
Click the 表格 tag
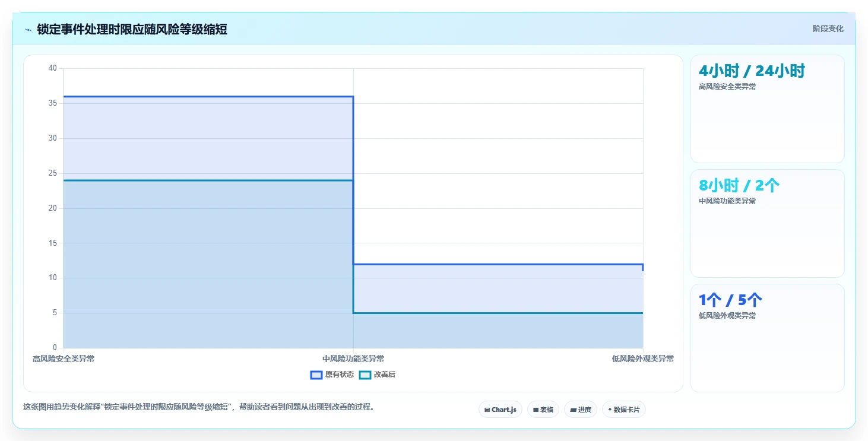click(543, 410)
